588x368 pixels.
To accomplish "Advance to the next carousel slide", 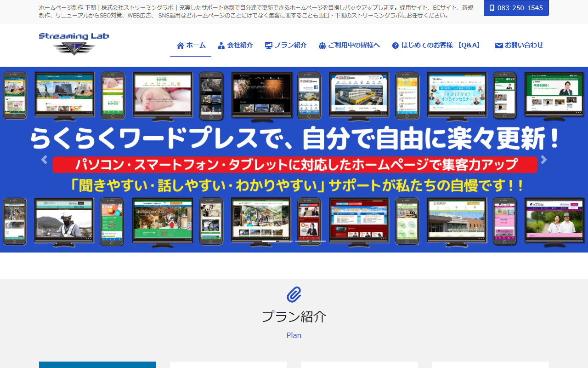I will [544, 160].
